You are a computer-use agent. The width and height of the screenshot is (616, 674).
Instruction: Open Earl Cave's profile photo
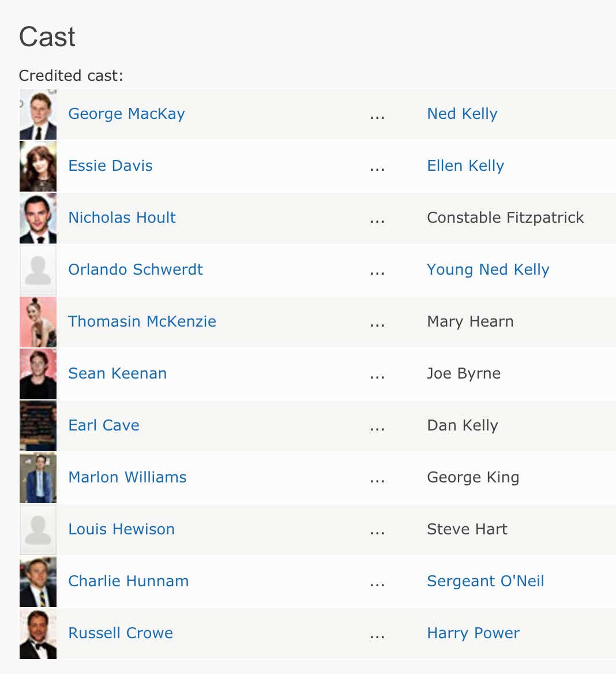tap(37, 425)
